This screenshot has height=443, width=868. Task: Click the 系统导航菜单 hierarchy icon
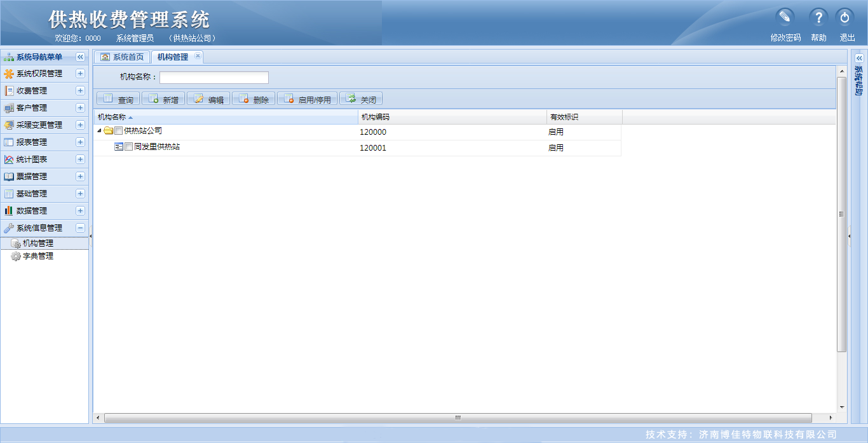pyautogui.click(x=9, y=57)
